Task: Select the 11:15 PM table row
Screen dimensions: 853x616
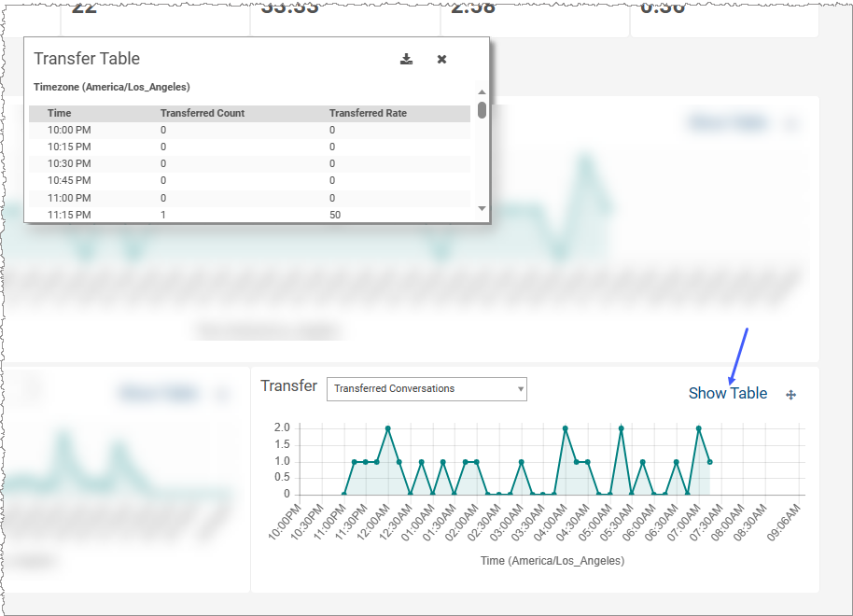Action: coord(249,215)
